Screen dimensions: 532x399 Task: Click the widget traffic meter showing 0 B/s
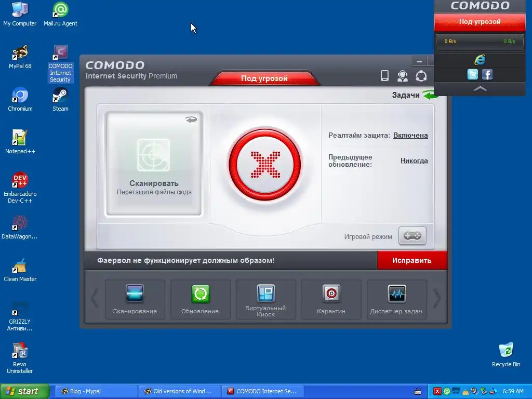480,42
